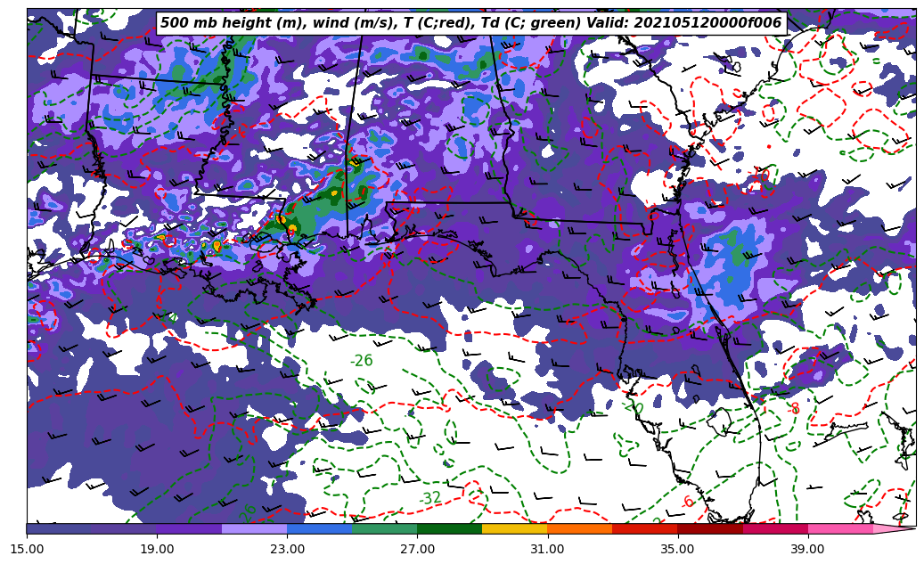924x564 pixels.
Task: Click the yellow segment of the colorbar
Action: [x=514, y=528]
